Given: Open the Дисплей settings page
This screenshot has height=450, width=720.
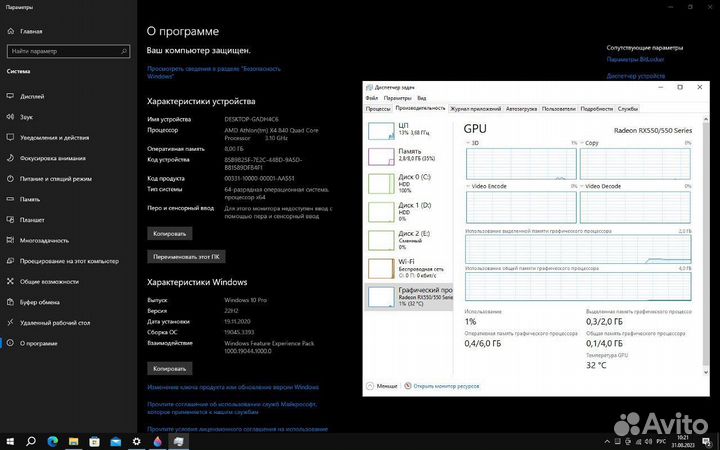Looking at the screenshot, I should click(x=32, y=97).
